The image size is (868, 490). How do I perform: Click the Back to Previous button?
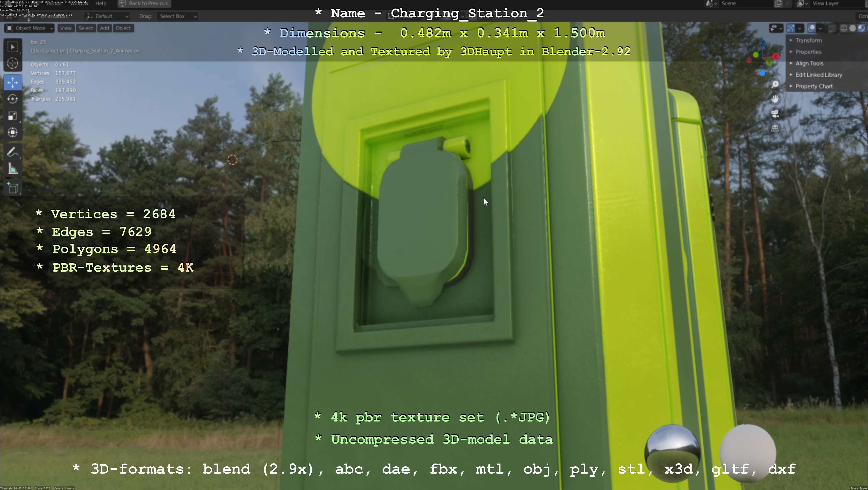[x=144, y=3]
